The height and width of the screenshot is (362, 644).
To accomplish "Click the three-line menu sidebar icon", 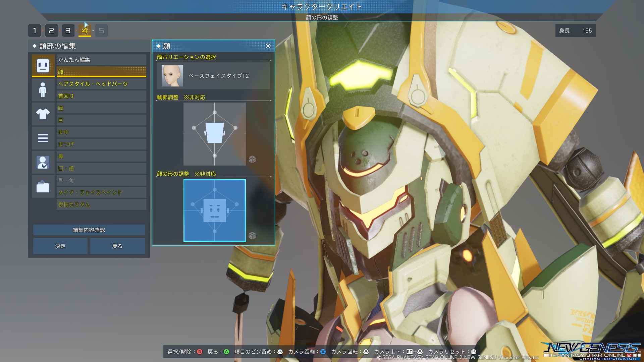I will pos(43,138).
